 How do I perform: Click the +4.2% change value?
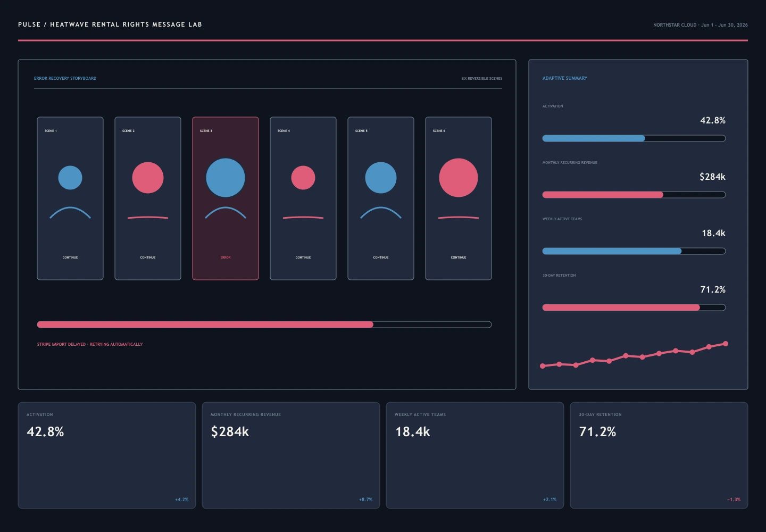click(x=181, y=500)
